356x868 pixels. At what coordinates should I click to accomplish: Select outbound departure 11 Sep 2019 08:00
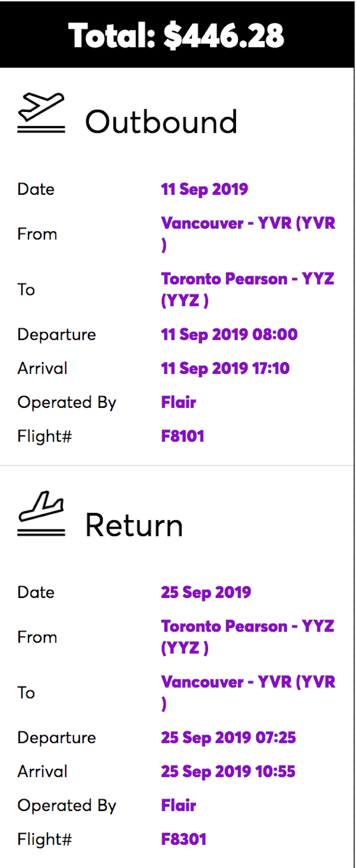[229, 335]
